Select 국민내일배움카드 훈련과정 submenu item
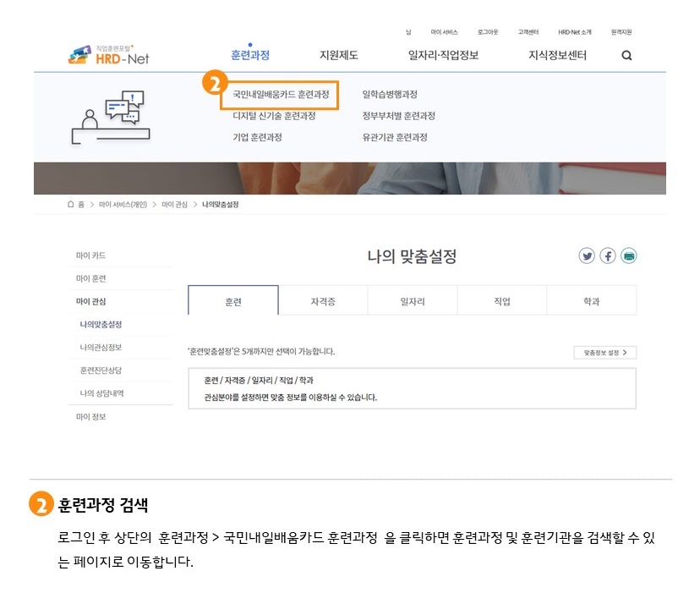700x593 pixels. point(281,95)
